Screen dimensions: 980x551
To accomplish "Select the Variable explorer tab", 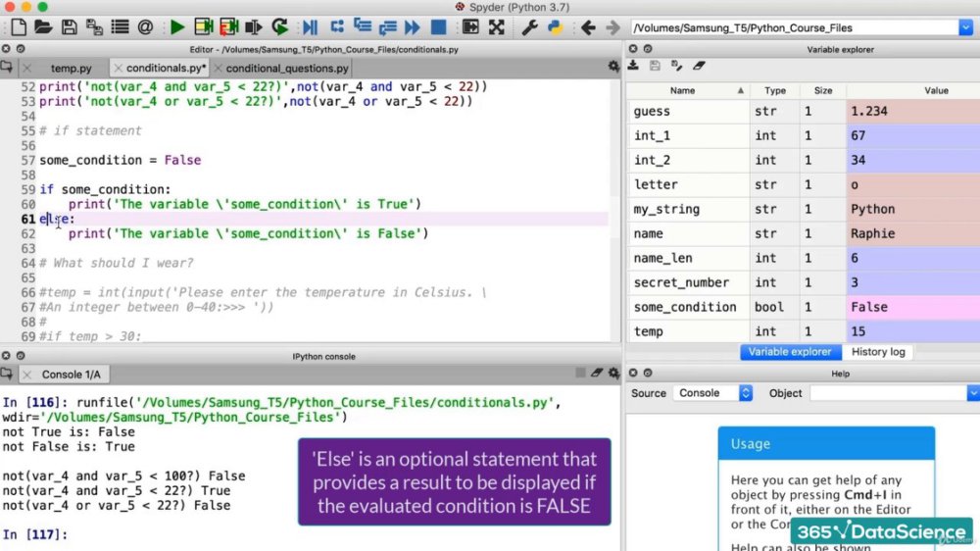I will point(790,352).
